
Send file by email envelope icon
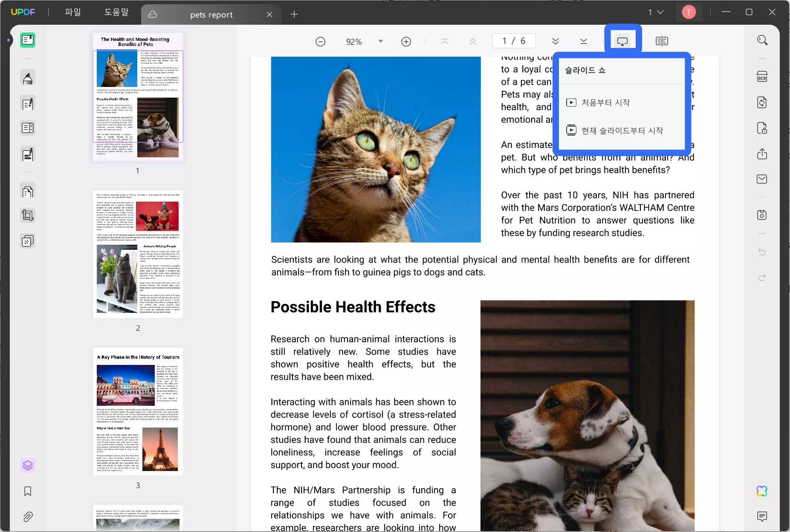point(762,179)
